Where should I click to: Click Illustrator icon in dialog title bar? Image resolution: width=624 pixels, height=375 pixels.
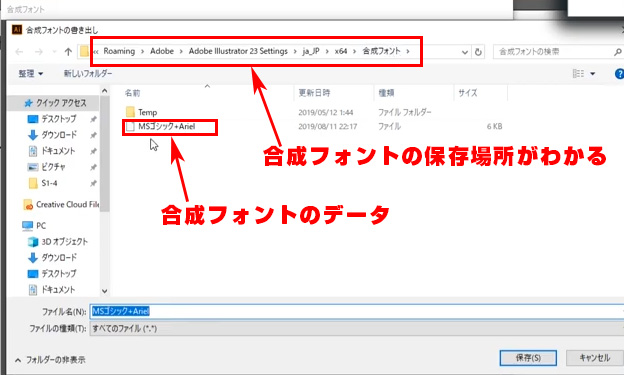[17, 29]
